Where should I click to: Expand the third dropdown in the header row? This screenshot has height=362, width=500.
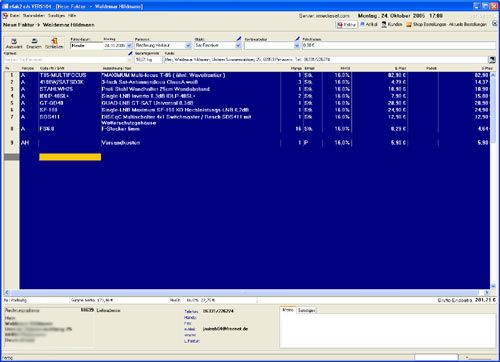pos(238,45)
